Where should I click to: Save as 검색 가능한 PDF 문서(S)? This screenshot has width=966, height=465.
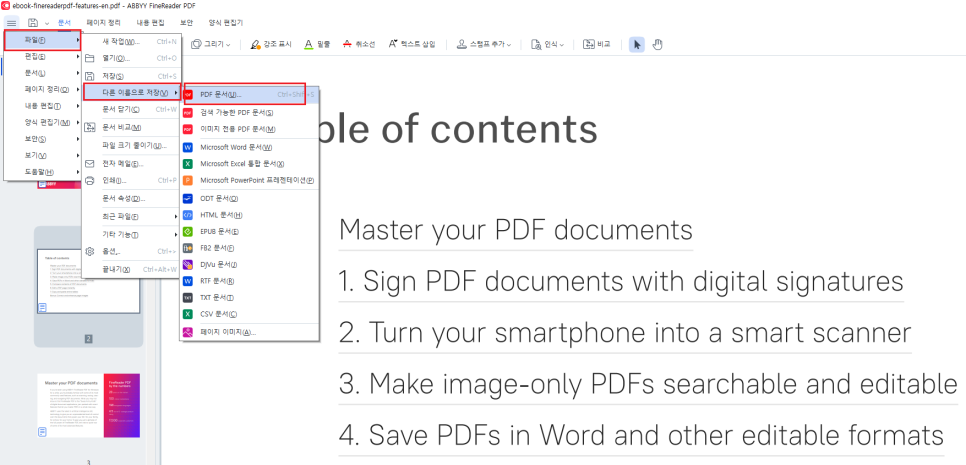tap(250, 113)
